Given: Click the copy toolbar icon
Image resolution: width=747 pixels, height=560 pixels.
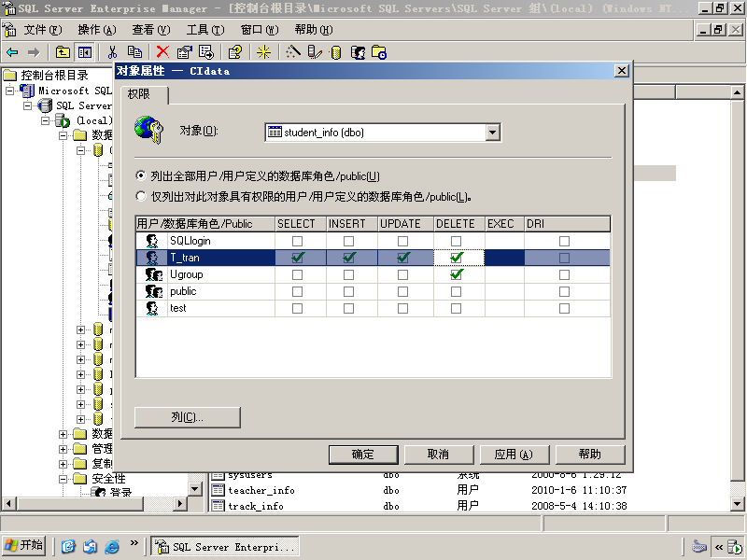Looking at the screenshot, I should pos(134,52).
